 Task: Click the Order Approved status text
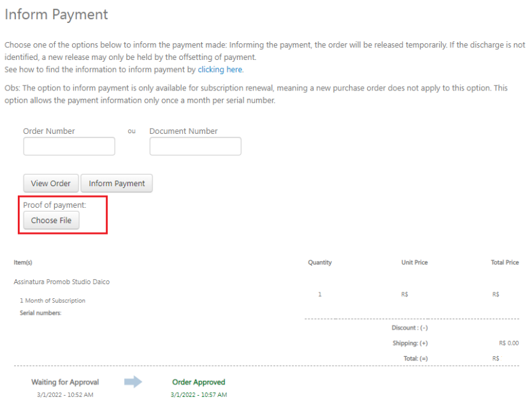(x=199, y=382)
